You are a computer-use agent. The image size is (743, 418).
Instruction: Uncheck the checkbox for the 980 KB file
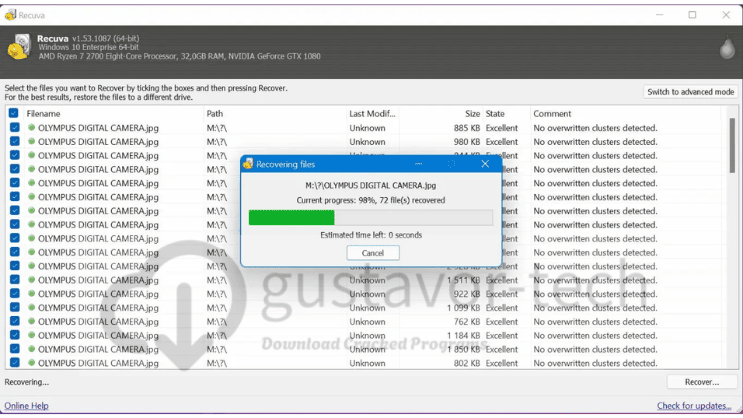14,142
